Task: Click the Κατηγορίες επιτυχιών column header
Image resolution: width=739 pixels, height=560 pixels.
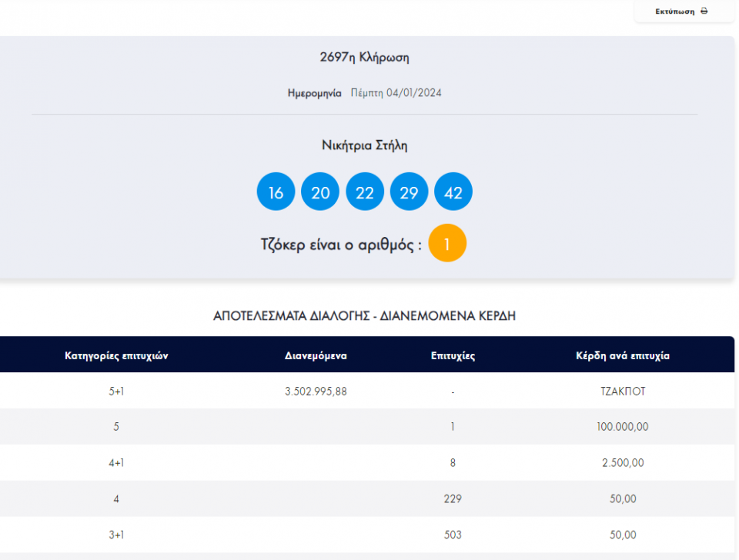Action: (x=116, y=355)
